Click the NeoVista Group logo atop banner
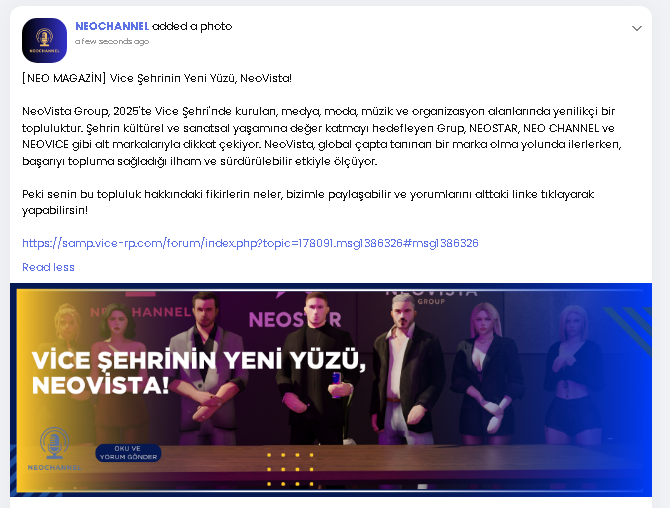This screenshot has height=508, width=670. tap(431, 297)
